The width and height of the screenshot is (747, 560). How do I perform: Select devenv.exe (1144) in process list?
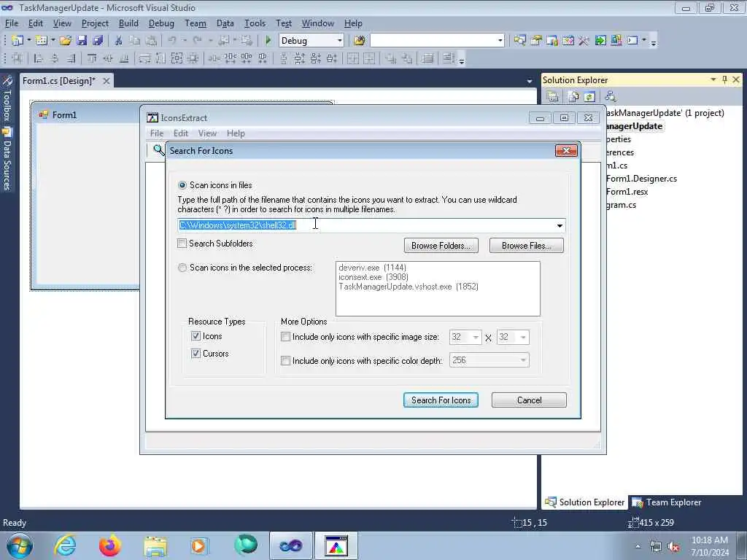pyautogui.click(x=372, y=268)
